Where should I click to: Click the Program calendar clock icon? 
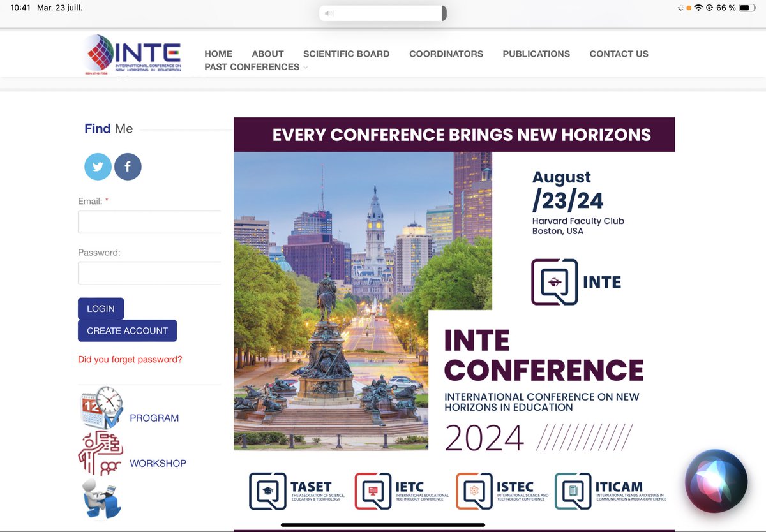coord(102,407)
